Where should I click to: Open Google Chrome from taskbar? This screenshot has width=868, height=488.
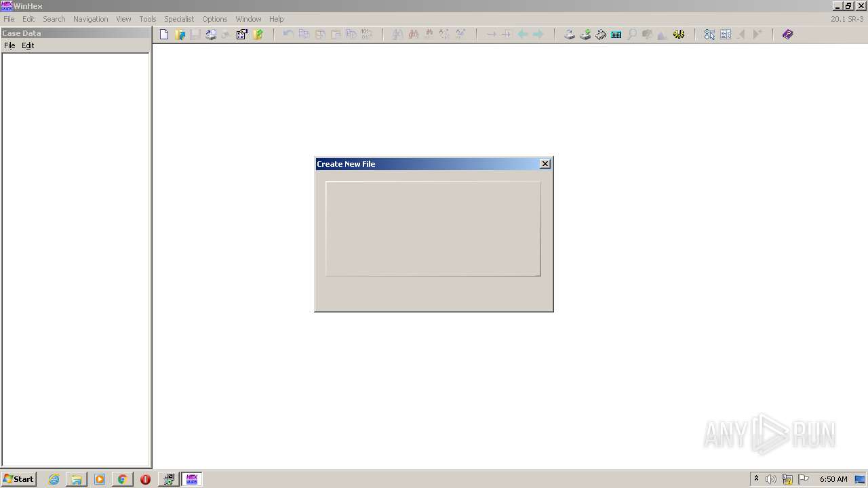pos(122,479)
